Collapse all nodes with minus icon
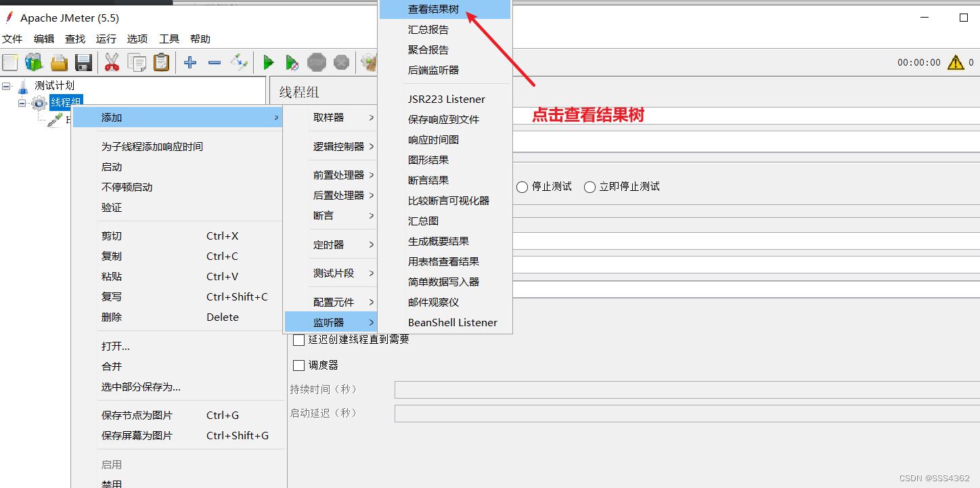 click(215, 63)
